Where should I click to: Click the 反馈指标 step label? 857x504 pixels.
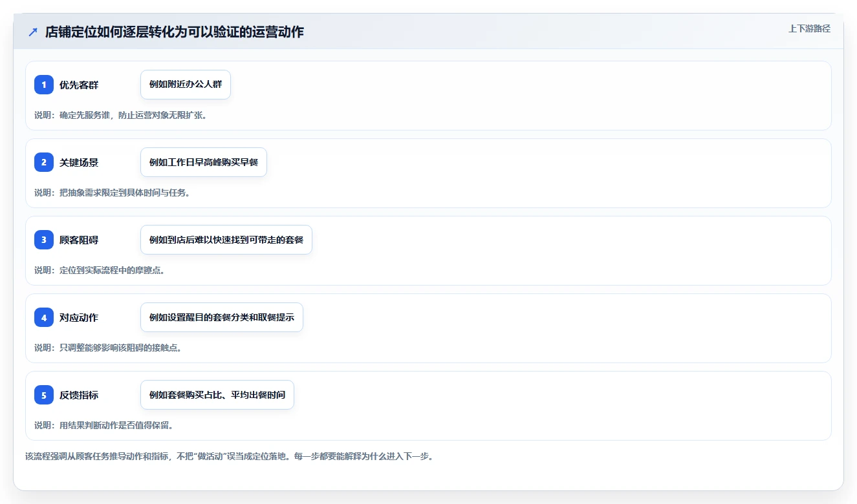79,395
